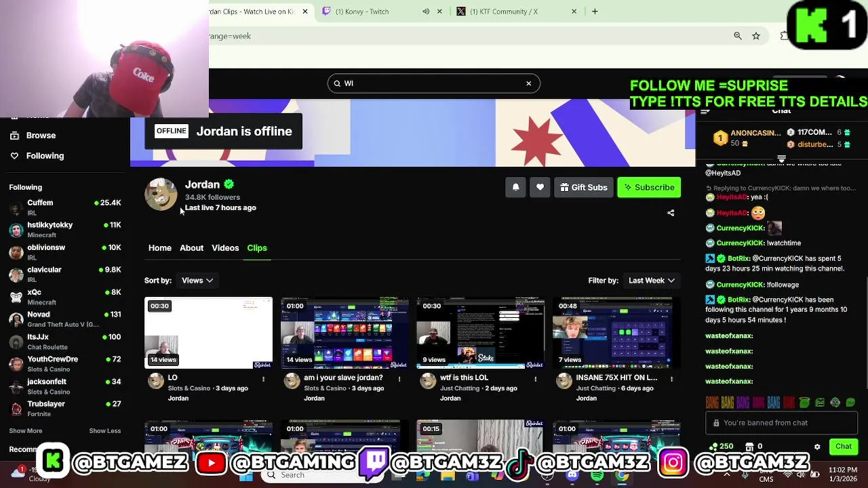
Task: Open hstikkytokky channel in Following list
Action: click(x=65, y=230)
